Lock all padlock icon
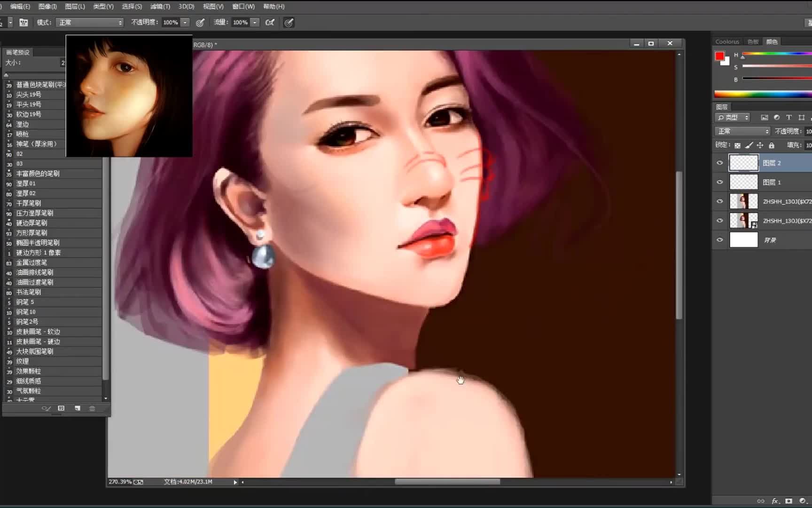This screenshot has height=508, width=812. [771, 145]
